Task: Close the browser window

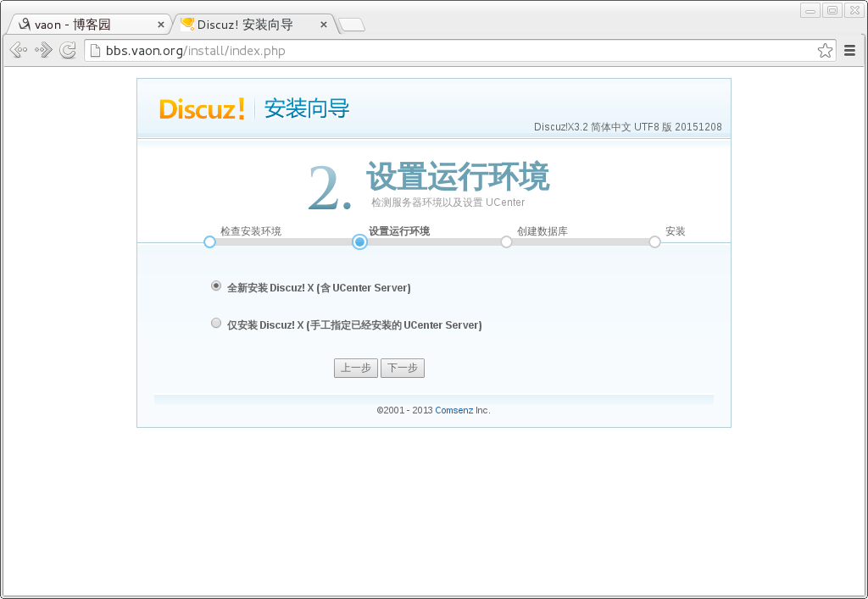Action: [854, 10]
